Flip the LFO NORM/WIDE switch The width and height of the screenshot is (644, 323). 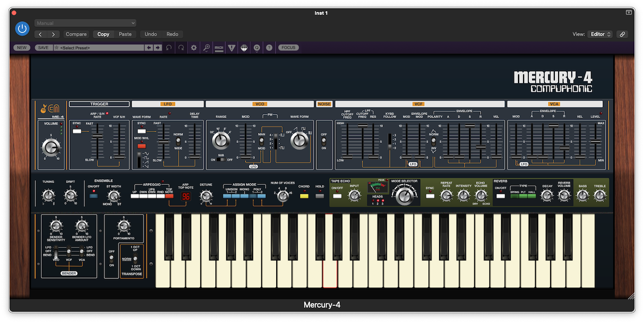[178, 141]
